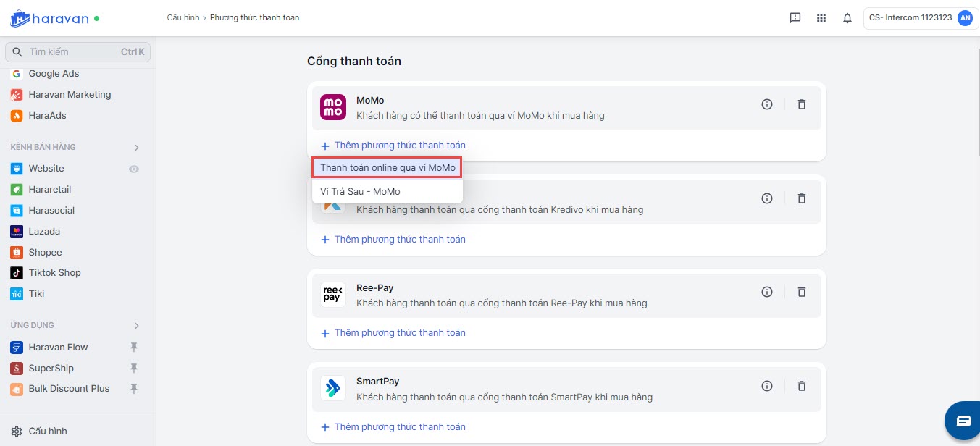Click the Harasocial channel icon
The image size is (980, 446).
(x=17, y=211)
